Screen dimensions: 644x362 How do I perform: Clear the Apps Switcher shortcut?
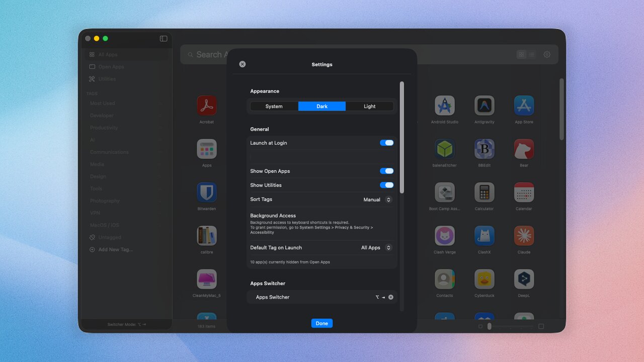click(391, 297)
